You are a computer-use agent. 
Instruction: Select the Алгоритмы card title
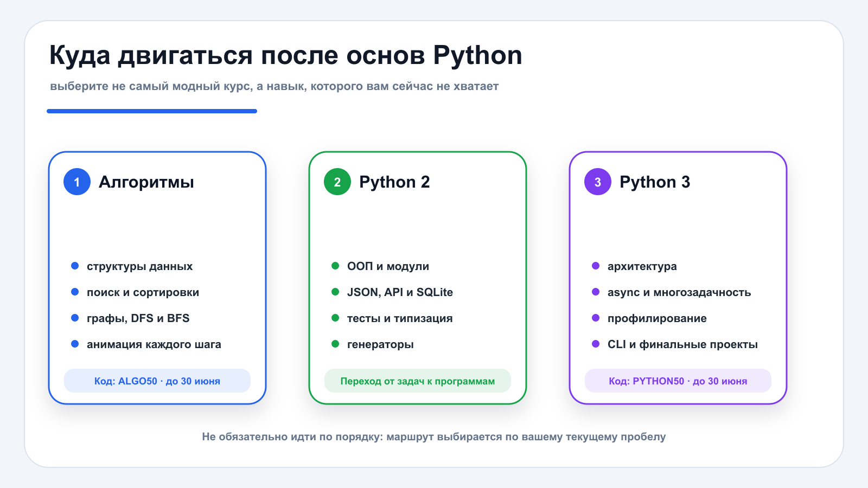[146, 182]
